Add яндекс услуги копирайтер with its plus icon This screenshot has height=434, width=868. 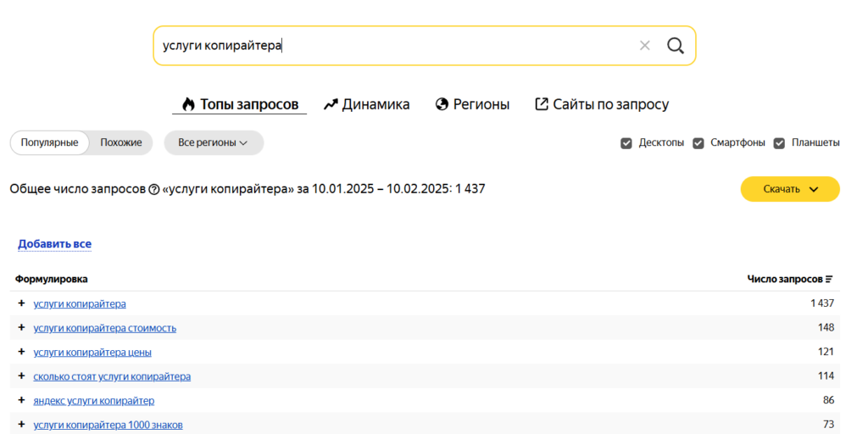point(21,400)
